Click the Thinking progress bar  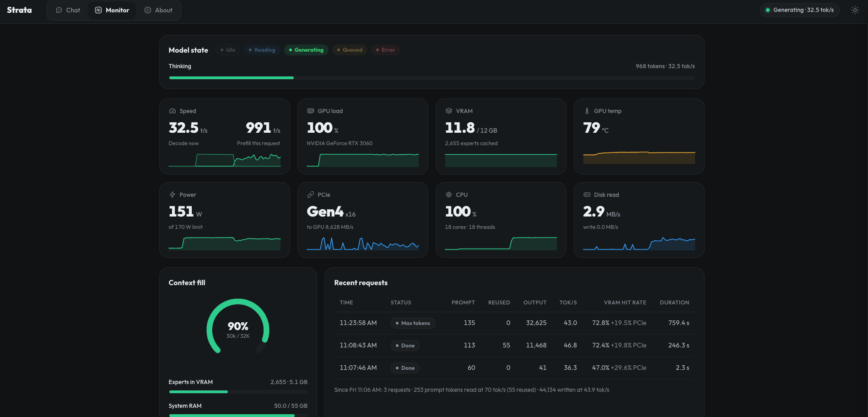pos(432,78)
